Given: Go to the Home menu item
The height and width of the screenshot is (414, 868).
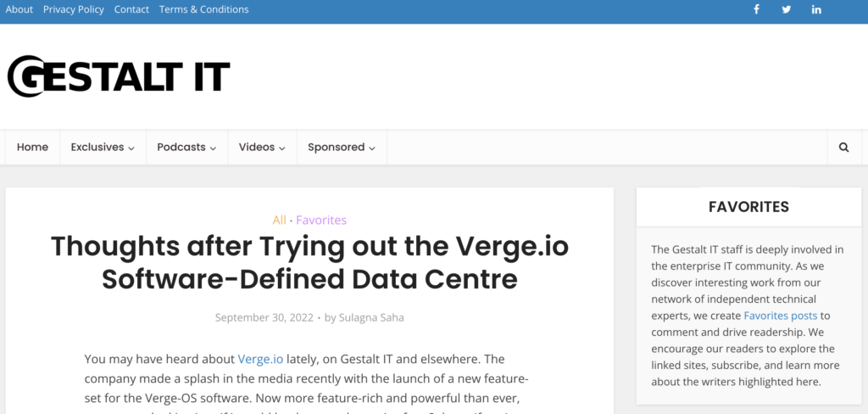Looking at the screenshot, I should pos(33,148).
